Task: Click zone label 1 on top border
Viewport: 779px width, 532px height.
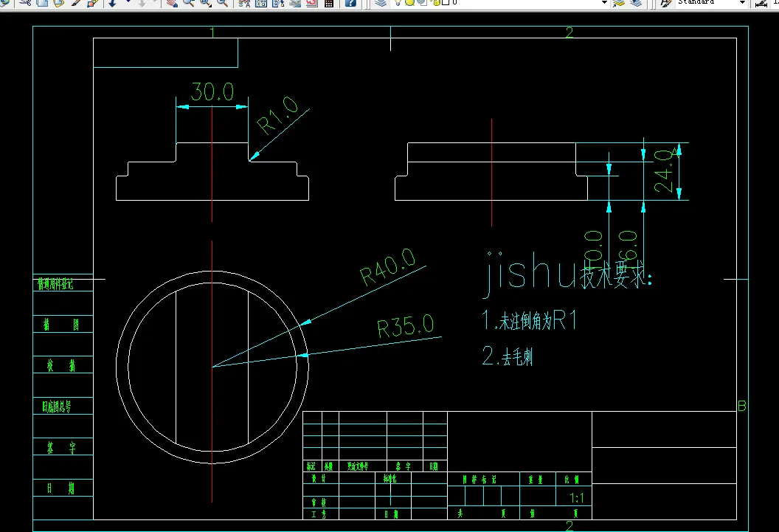Action: click(212, 32)
